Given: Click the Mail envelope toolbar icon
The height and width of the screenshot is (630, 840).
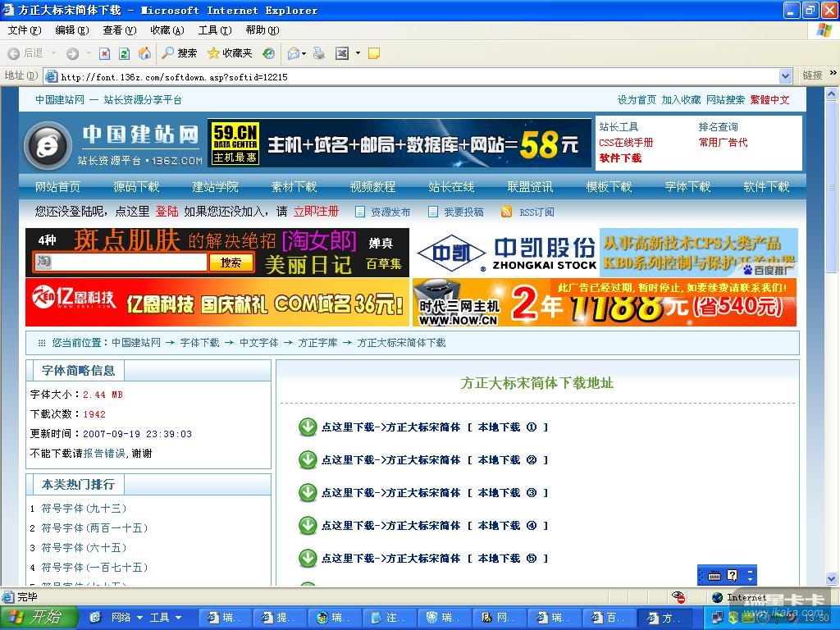Looking at the screenshot, I should (x=293, y=53).
